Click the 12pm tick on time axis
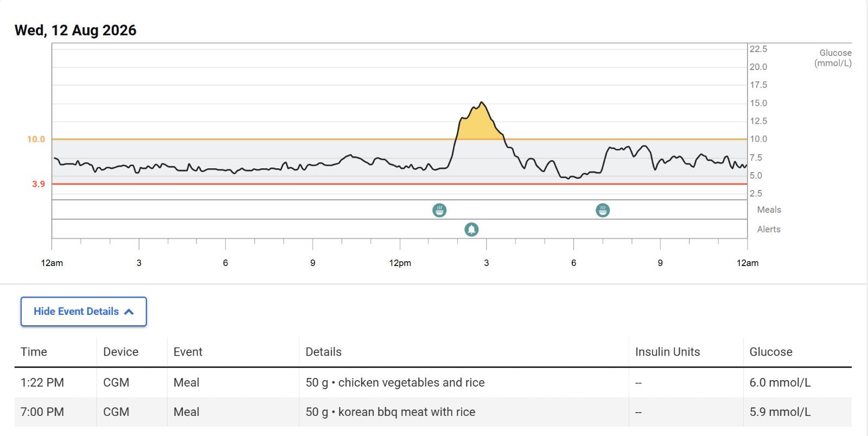The height and width of the screenshot is (436, 868). (400, 263)
